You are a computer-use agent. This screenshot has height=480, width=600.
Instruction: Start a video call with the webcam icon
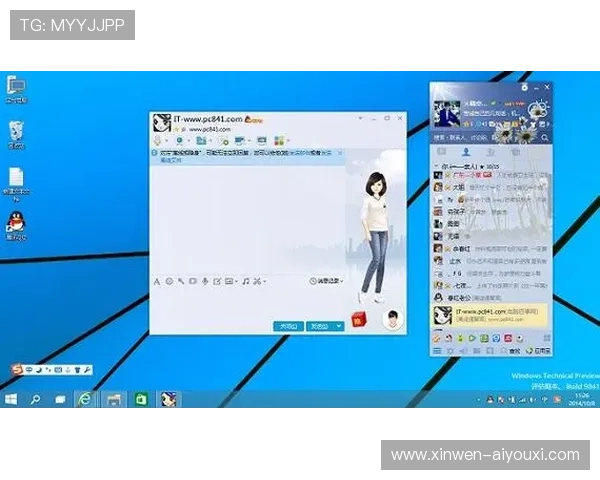180,140
